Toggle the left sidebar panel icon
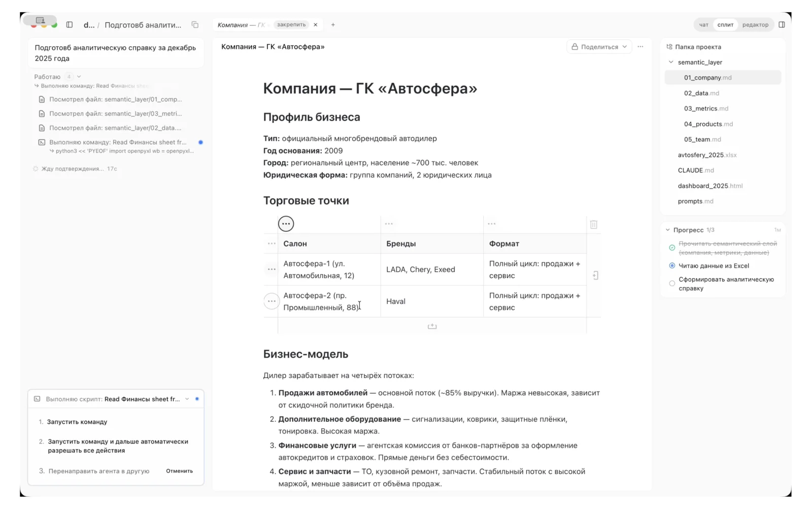The image size is (812, 510). click(70, 24)
